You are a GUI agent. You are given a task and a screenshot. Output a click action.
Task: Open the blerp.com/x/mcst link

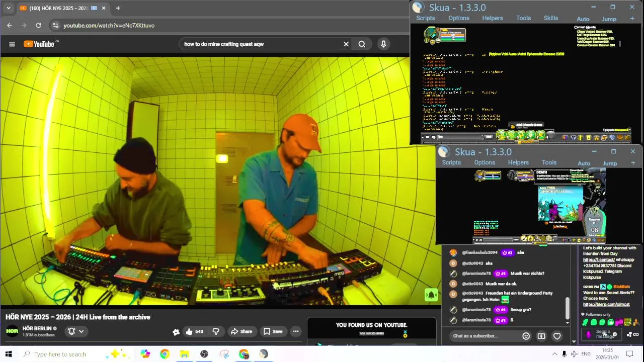[x=606, y=304]
